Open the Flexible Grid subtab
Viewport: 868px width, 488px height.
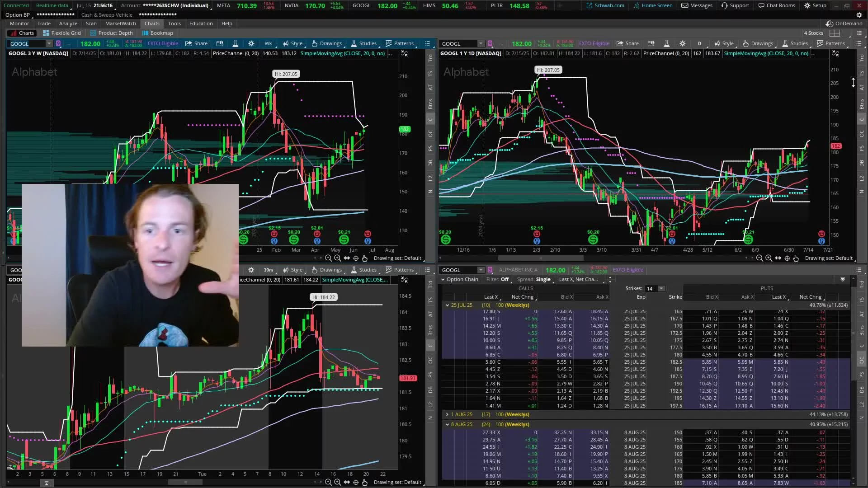[62, 33]
